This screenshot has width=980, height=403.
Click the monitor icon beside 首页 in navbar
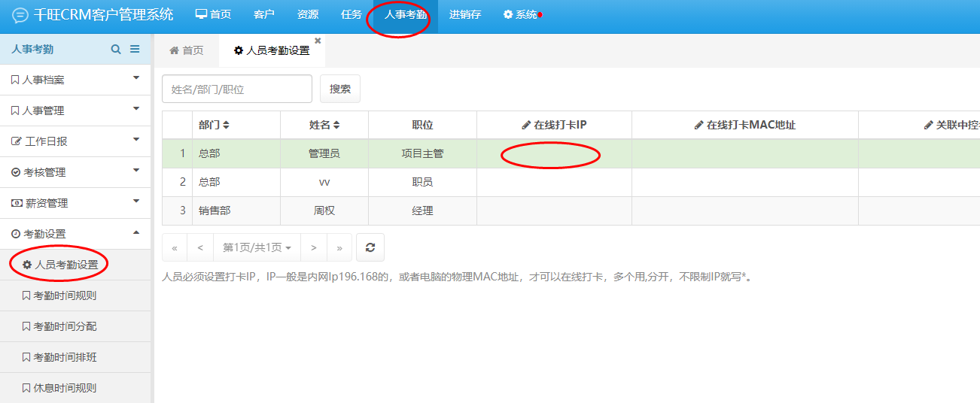tap(201, 14)
